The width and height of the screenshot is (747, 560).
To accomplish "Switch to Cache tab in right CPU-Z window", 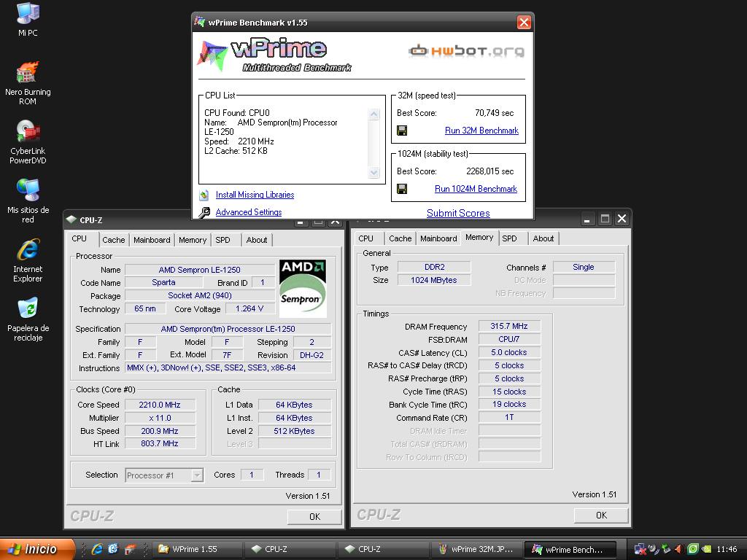I will click(x=400, y=238).
